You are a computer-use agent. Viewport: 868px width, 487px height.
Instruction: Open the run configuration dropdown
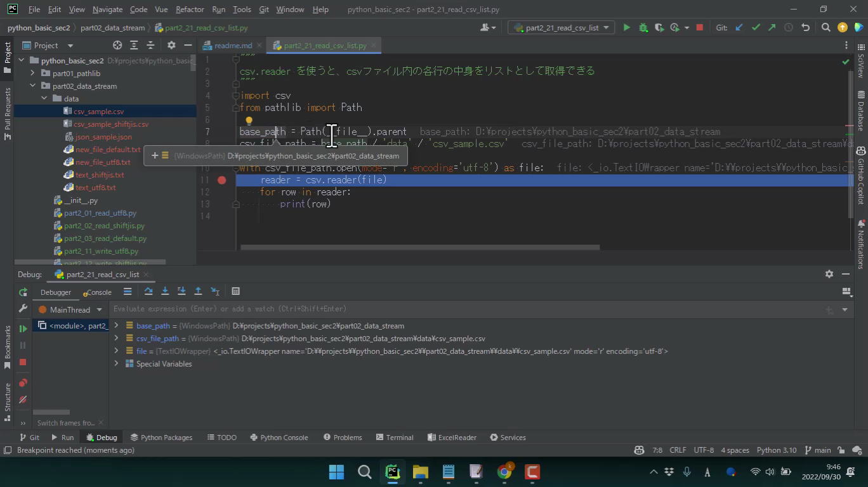(x=562, y=28)
